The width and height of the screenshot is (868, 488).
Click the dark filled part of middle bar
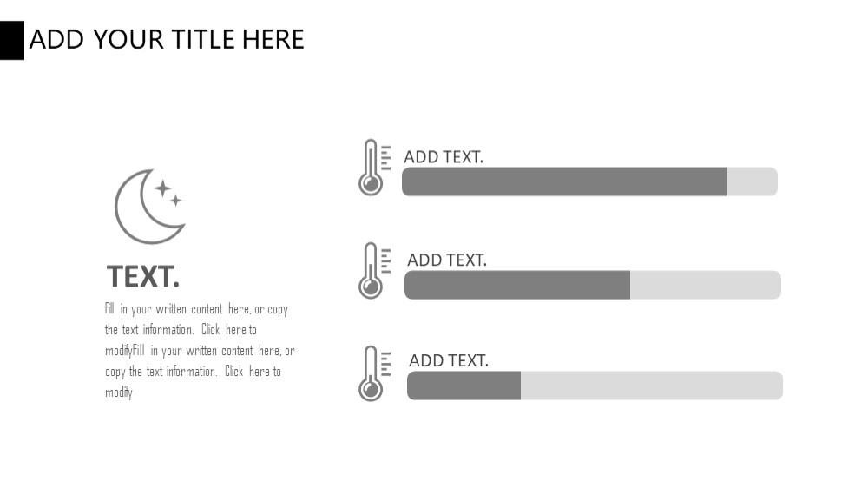pos(517,285)
